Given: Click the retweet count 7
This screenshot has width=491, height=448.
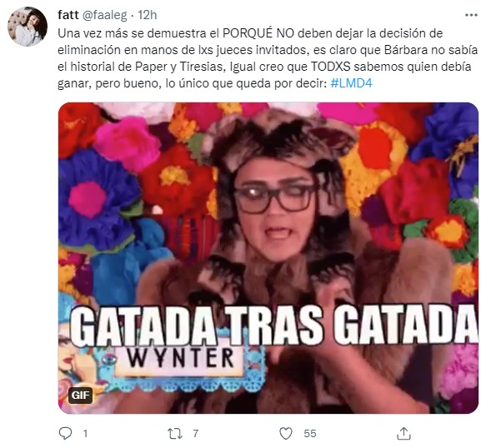Looking at the screenshot, I should click(195, 434).
